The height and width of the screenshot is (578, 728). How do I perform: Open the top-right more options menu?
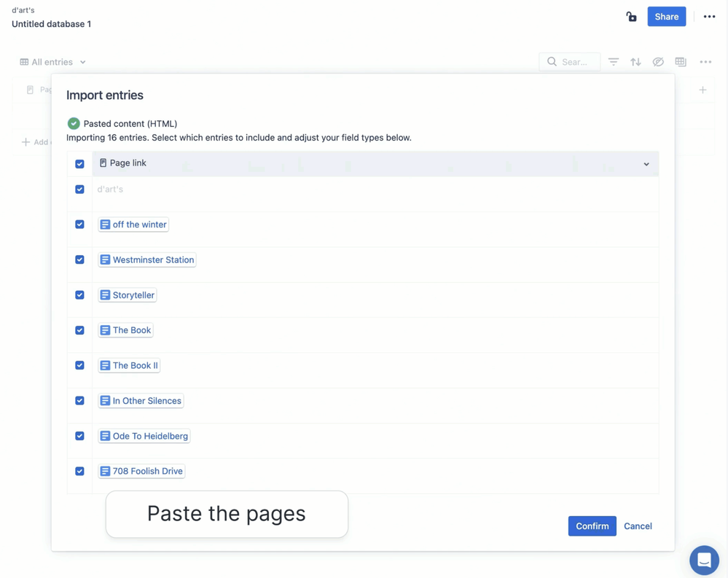tap(709, 17)
